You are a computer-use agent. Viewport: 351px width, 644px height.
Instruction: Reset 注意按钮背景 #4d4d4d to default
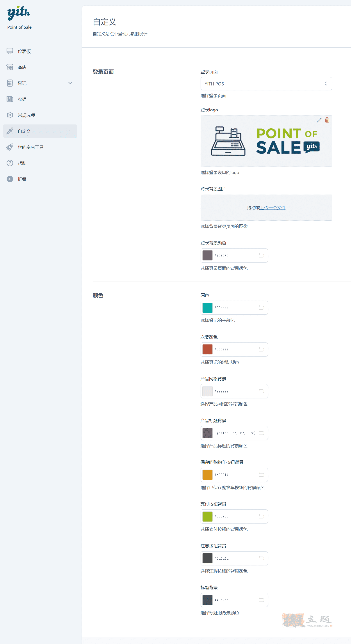pyautogui.click(x=261, y=558)
